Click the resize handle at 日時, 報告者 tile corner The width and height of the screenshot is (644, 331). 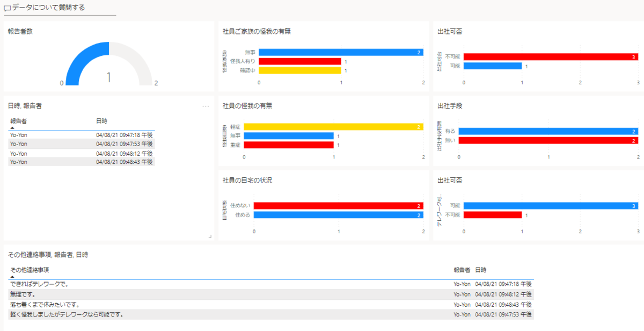210,236
